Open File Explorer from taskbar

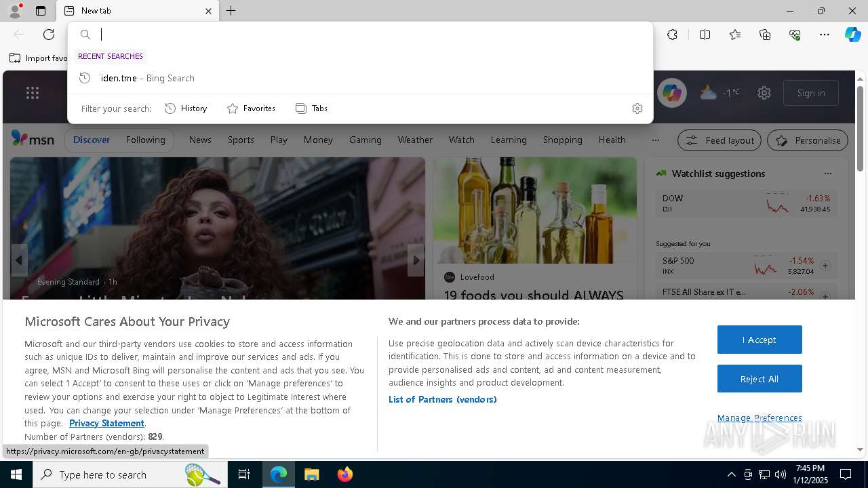pyautogui.click(x=311, y=474)
